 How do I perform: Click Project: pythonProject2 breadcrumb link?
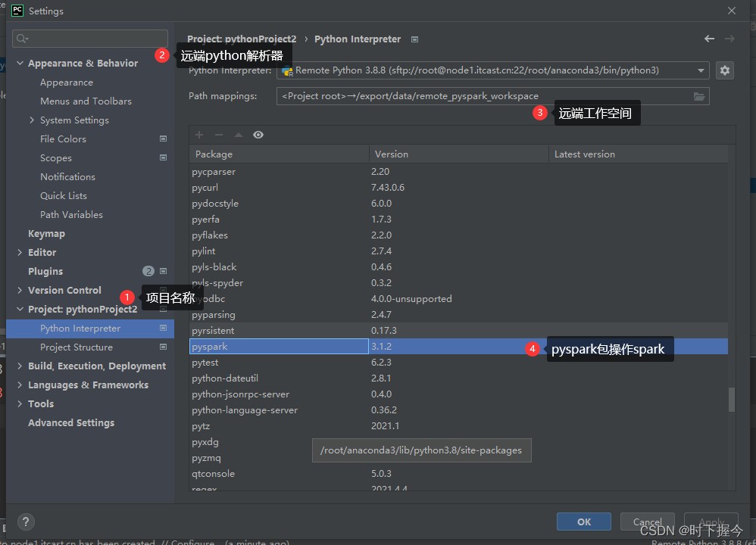tap(242, 39)
